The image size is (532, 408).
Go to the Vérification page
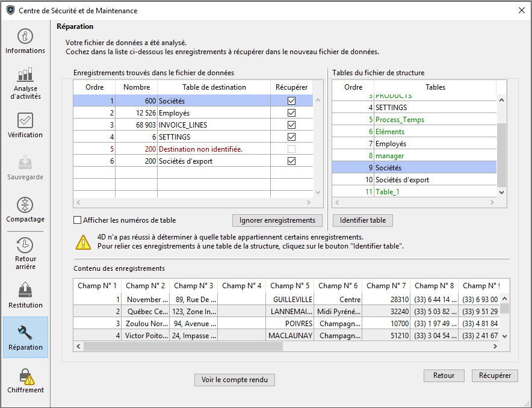coord(25,122)
